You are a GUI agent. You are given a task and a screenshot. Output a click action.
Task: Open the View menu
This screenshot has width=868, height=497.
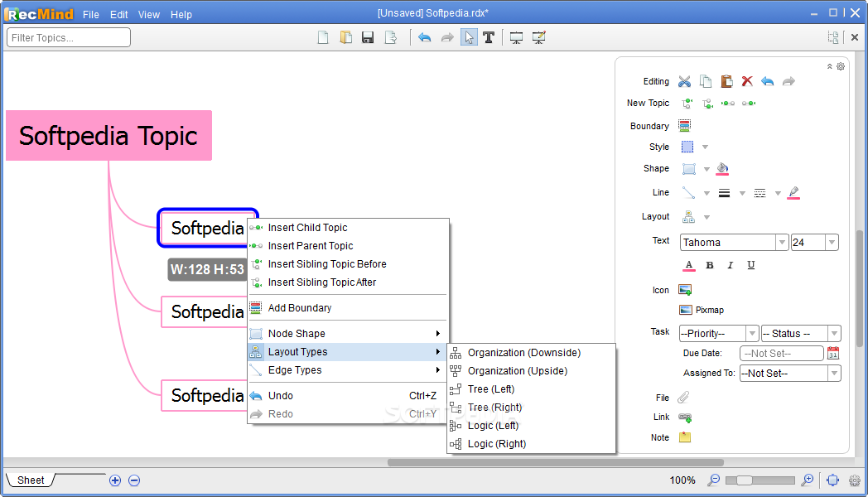tap(149, 15)
